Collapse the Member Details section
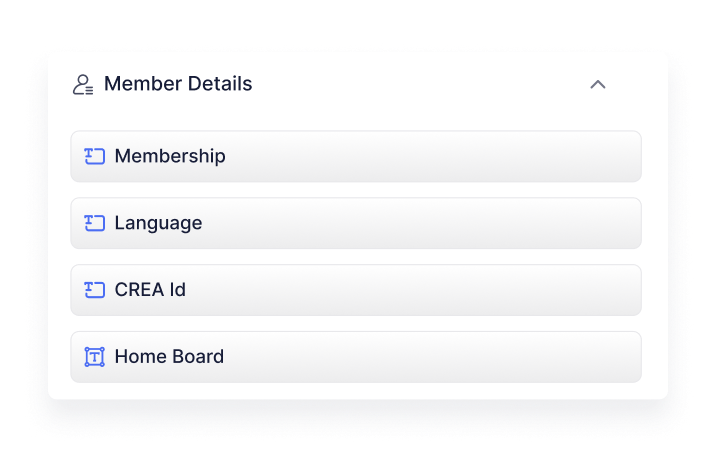 598,84
